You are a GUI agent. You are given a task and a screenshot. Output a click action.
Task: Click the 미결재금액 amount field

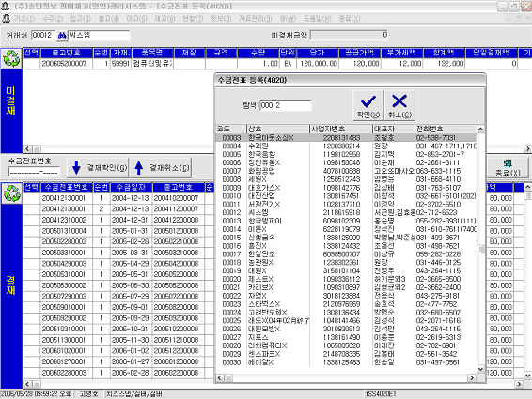(x=349, y=35)
